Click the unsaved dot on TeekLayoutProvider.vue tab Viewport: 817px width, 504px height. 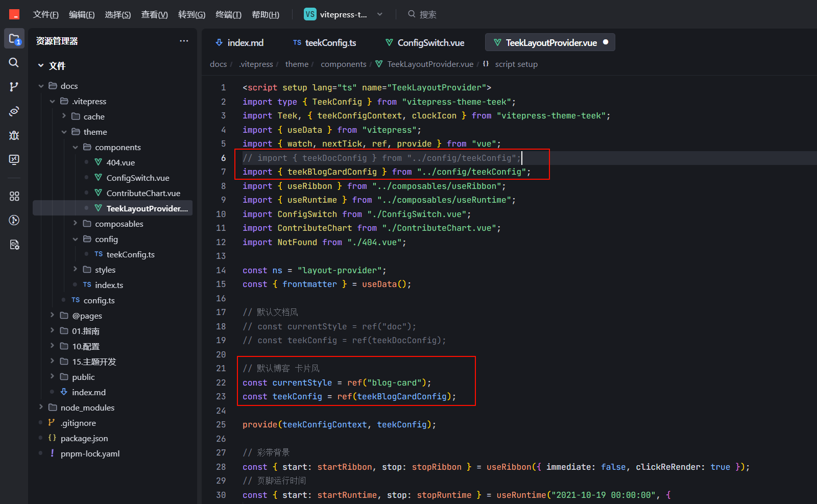(x=606, y=42)
